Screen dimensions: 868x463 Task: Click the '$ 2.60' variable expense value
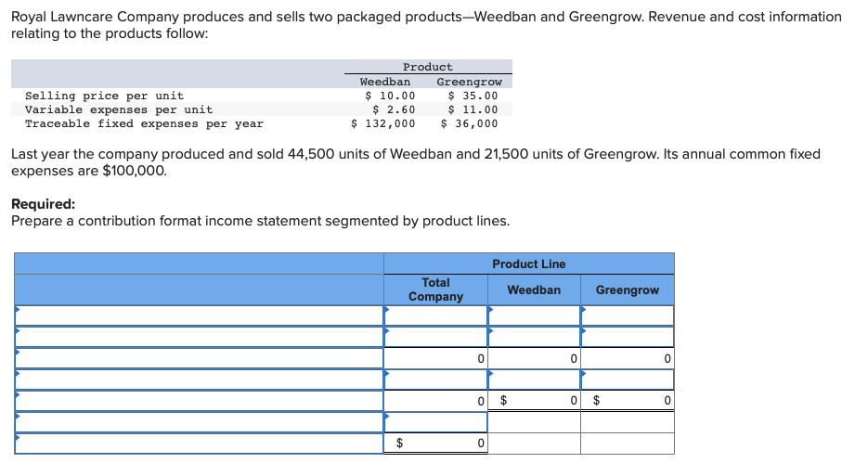point(394,109)
